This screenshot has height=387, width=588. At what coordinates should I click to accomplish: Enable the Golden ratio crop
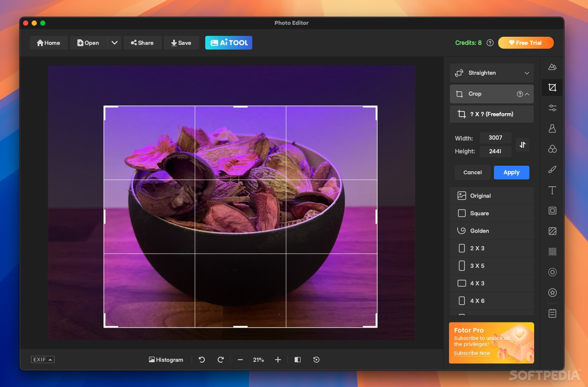click(479, 231)
